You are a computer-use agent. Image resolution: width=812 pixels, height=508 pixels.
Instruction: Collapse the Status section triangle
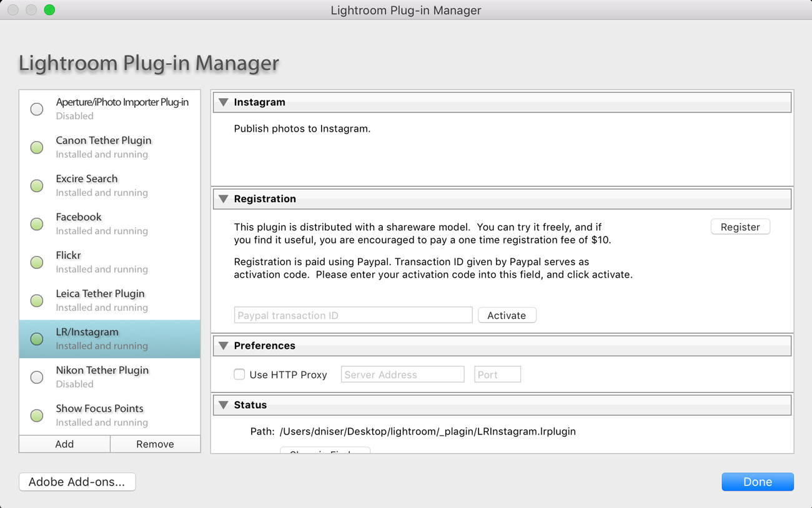223,405
